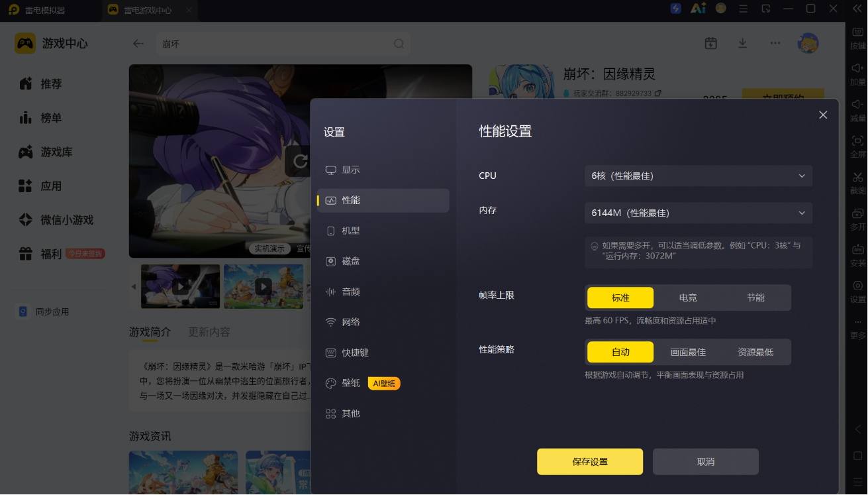Viewport: 868px width, 495px height.
Task: Open the hamburger menu in the title bar
Action: [x=744, y=9]
